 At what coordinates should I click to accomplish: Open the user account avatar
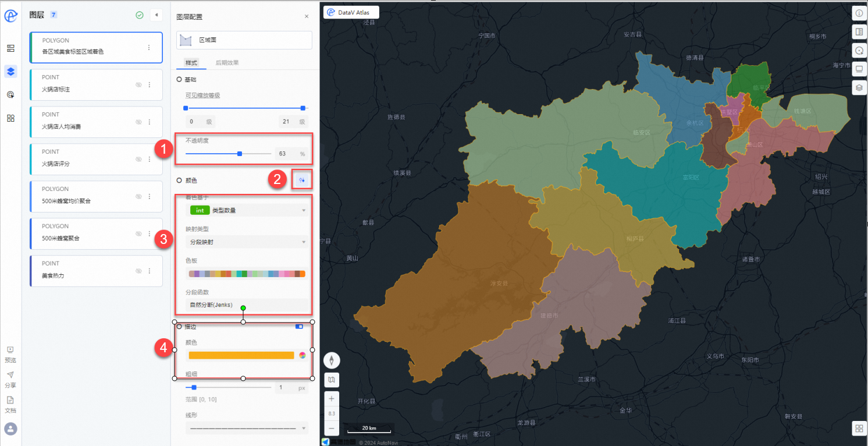click(10, 429)
